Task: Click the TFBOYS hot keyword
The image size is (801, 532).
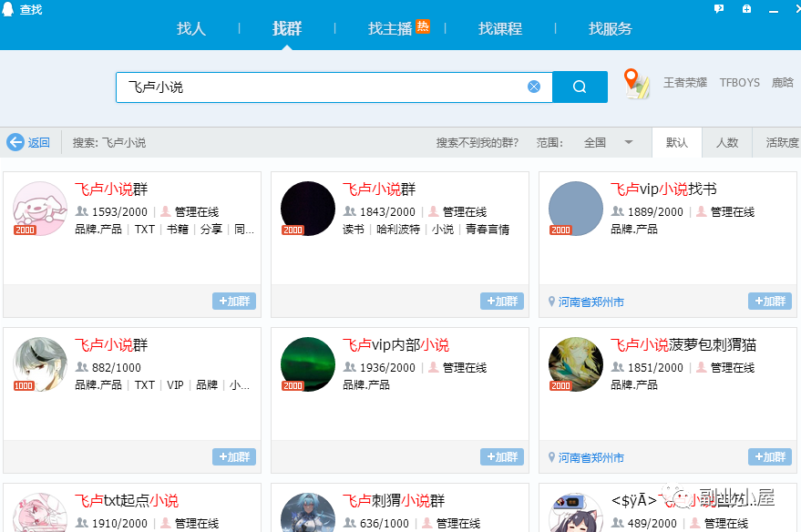Action: 739,82
